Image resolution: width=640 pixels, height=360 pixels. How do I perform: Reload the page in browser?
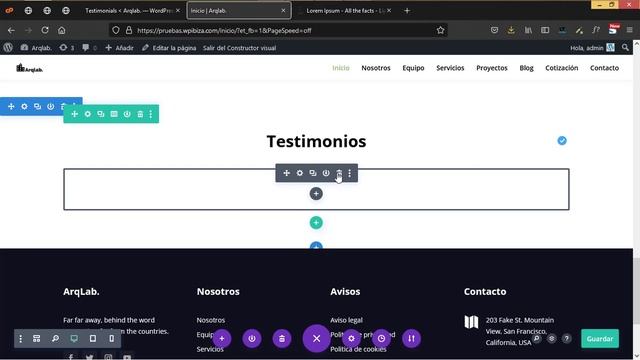coord(45,30)
